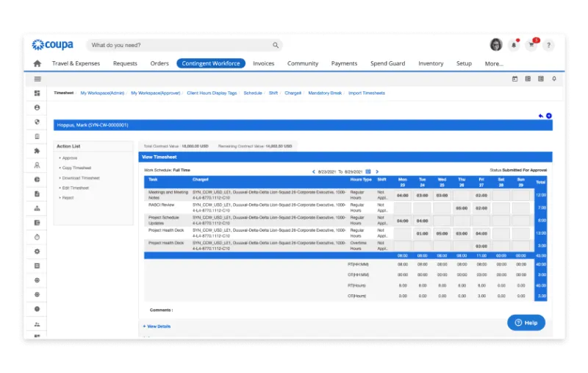Open Orders tab

coord(159,63)
